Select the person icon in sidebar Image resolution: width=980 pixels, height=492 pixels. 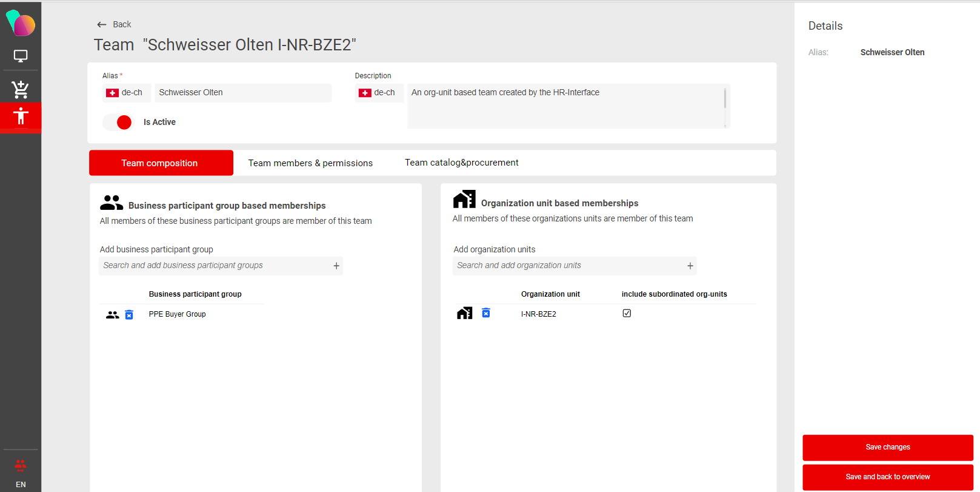(x=21, y=116)
